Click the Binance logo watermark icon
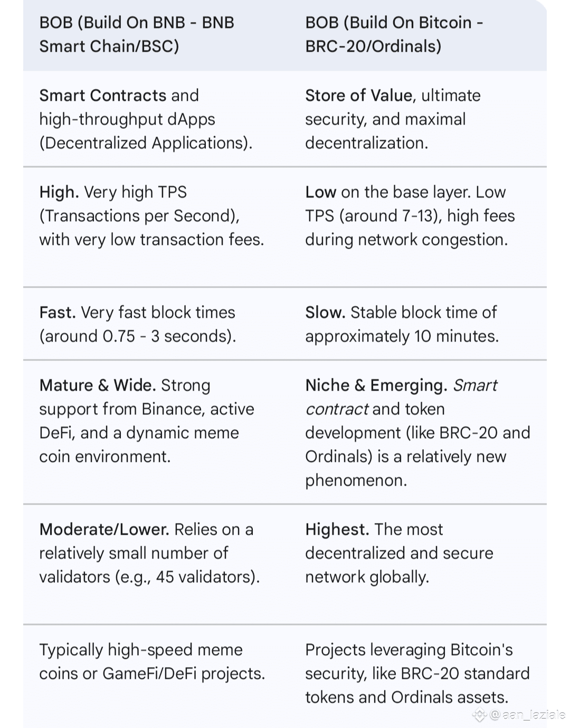Screen dimensions: 570x728 [479, 715]
